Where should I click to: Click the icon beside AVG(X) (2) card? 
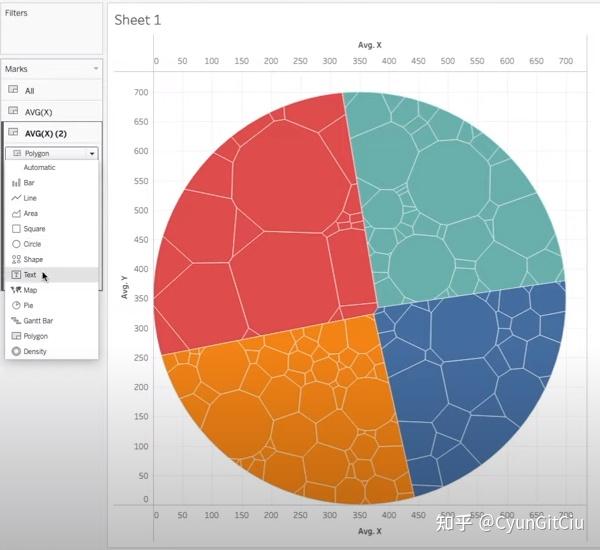13,132
